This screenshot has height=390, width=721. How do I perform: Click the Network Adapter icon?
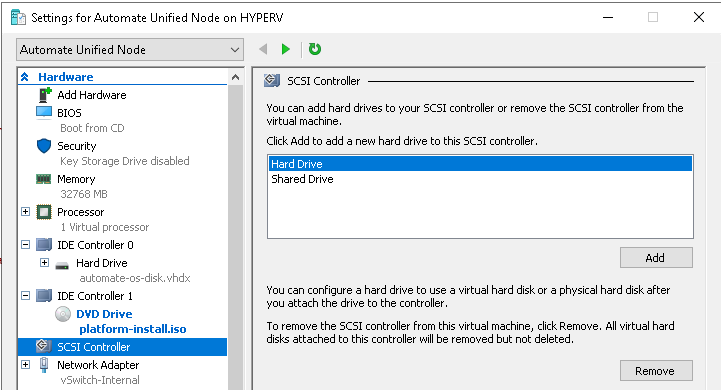44,365
